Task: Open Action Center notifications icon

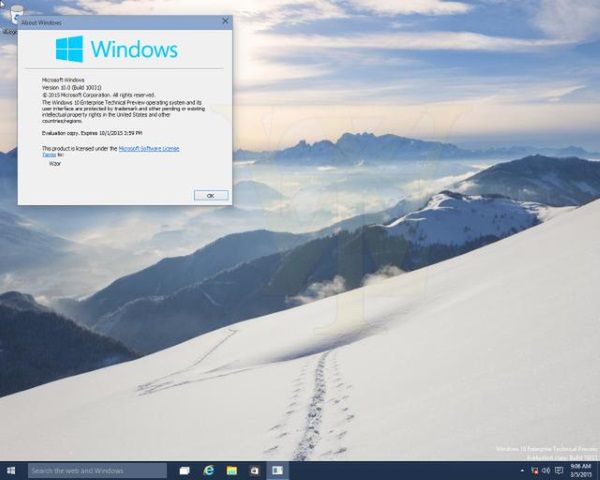Action: click(559, 470)
